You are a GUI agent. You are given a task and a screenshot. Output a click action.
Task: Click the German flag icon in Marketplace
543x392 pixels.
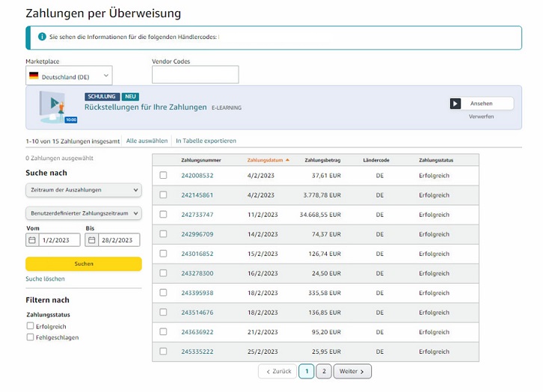point(34,76)
